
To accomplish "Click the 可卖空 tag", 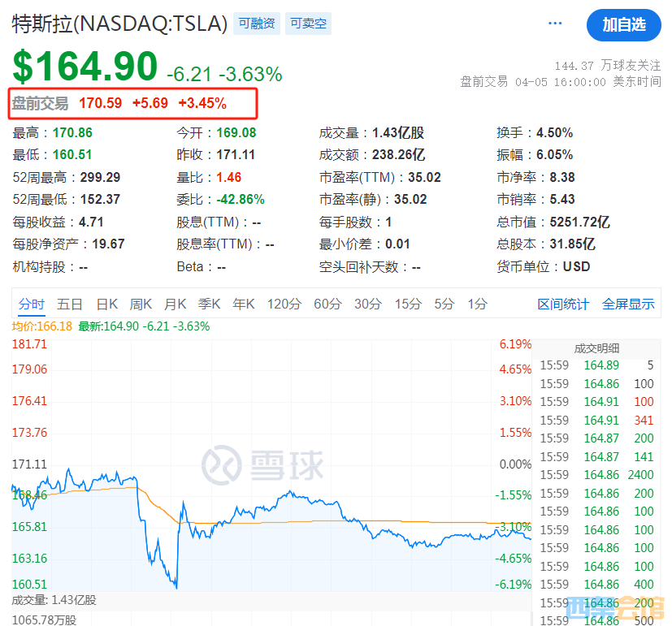I will (x=308, y=24).
